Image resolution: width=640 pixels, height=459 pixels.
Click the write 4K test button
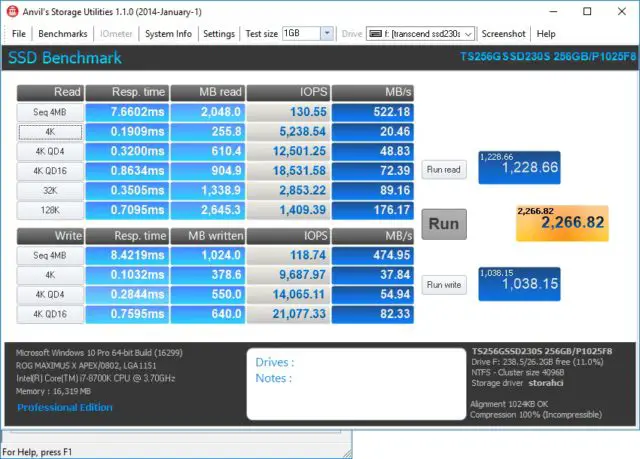click(50, 275)
